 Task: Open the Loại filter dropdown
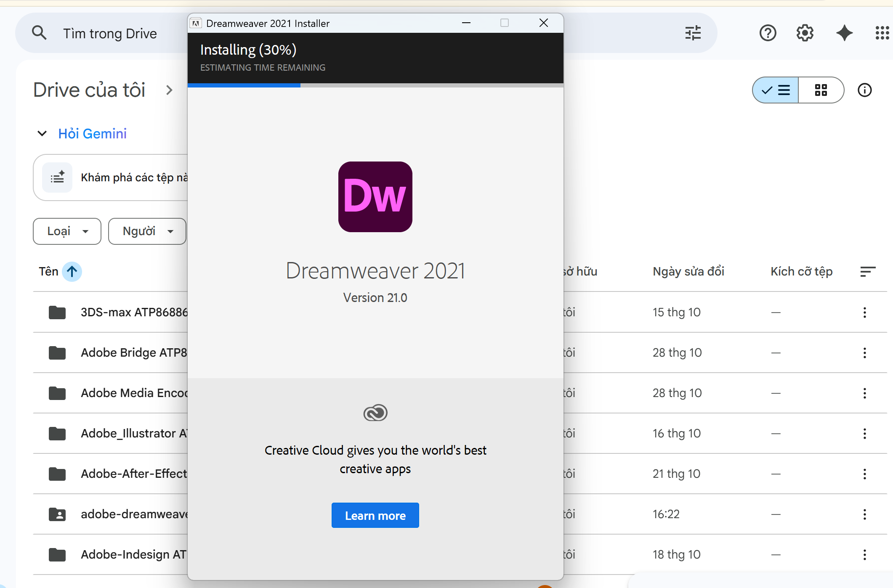(x=66, y=231)
